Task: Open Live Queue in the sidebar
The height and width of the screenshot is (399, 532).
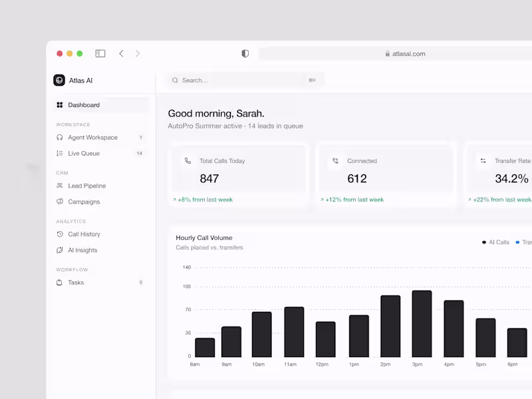Action: pyautogui.click(x=101, y=154)
